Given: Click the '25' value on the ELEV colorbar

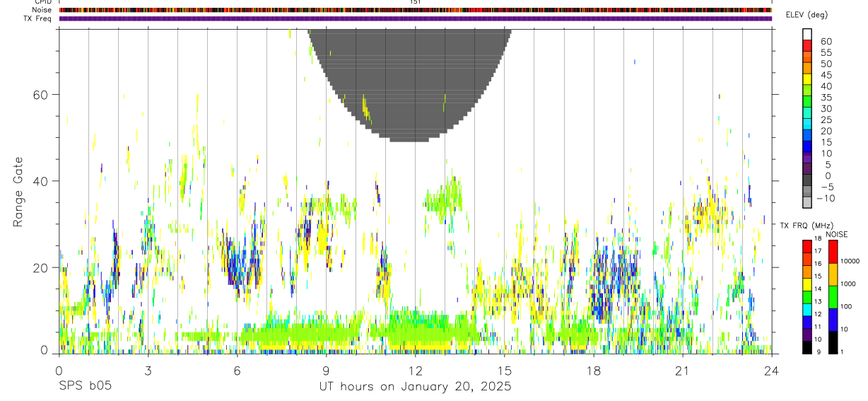Looking at the screenshot, I should pyautogui.click(x=826, y=120).
